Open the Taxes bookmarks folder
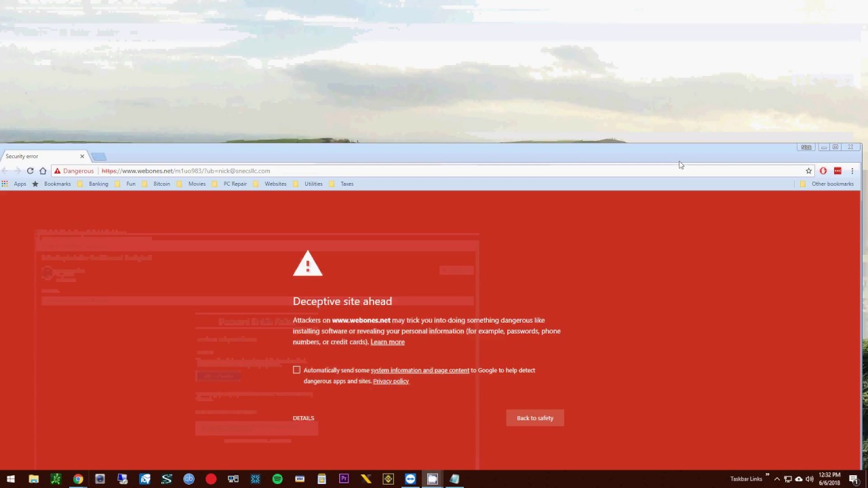868x488 pixels. point(341,184)
